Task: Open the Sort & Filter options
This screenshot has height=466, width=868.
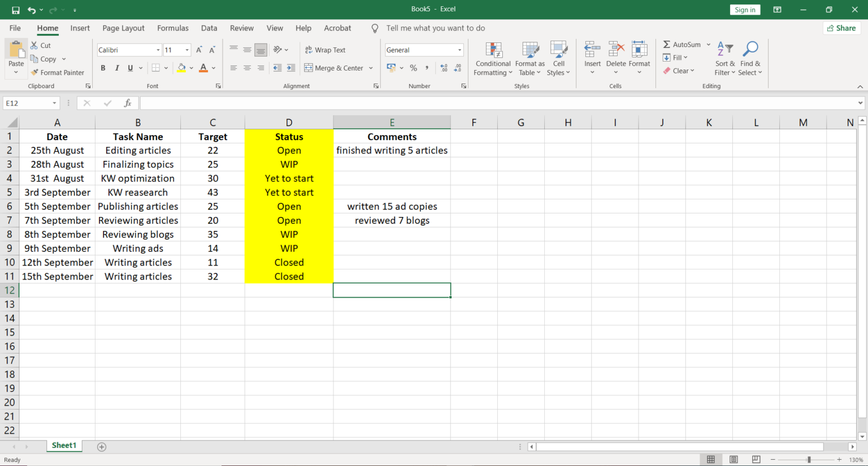Action: click(x=724, y=59)
